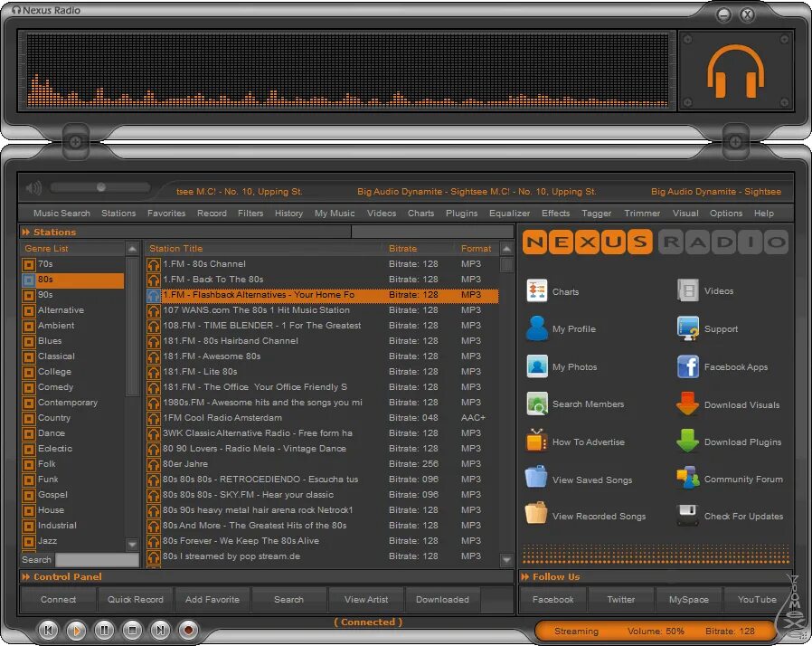Click the station list scrollbar thumb
Image resolution: width=812 pixels, height=646 pixels.
507,265
